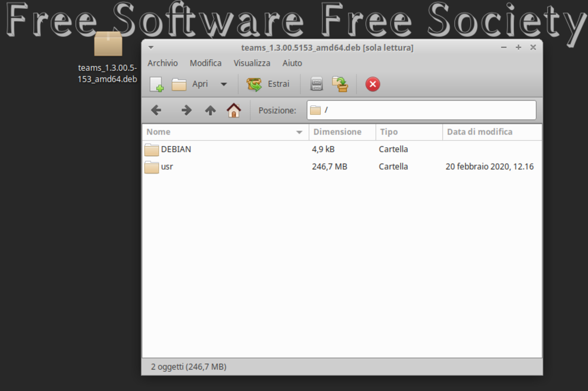
Task: Go back in the archive navigation
Action: (156, 110)
